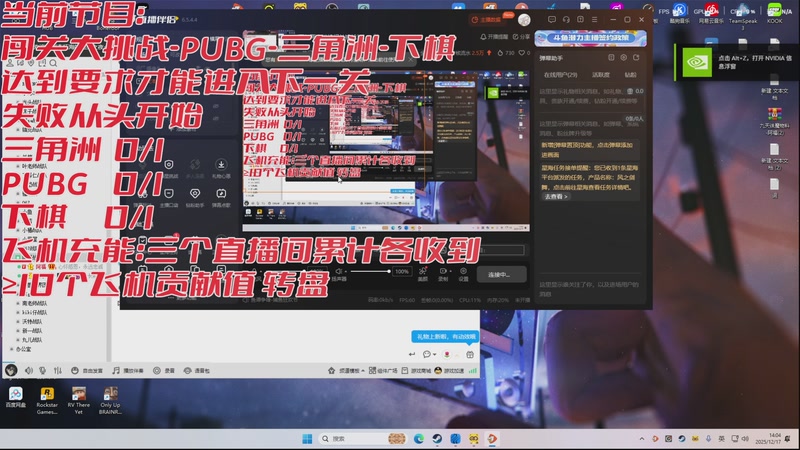This screenshot has width=800, height=450.
Task: Click the first icon beside 弹幕助手
Action: click(x=611, y=58)
